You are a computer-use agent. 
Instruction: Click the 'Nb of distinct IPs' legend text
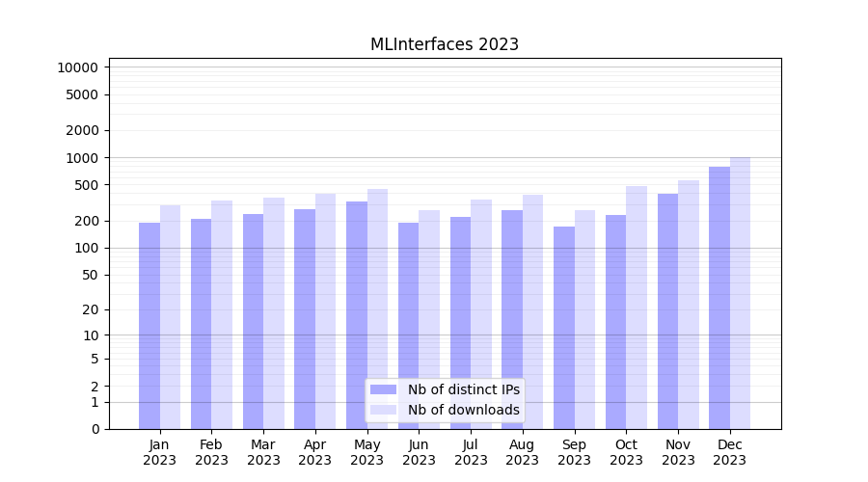point(463,389)
